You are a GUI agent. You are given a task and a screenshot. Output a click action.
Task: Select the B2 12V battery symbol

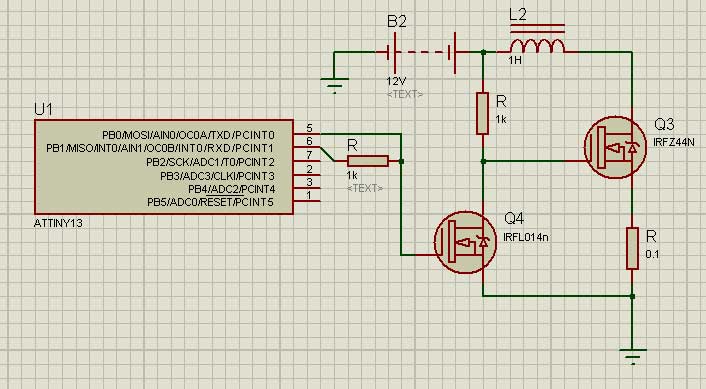[x=422, y=53]
